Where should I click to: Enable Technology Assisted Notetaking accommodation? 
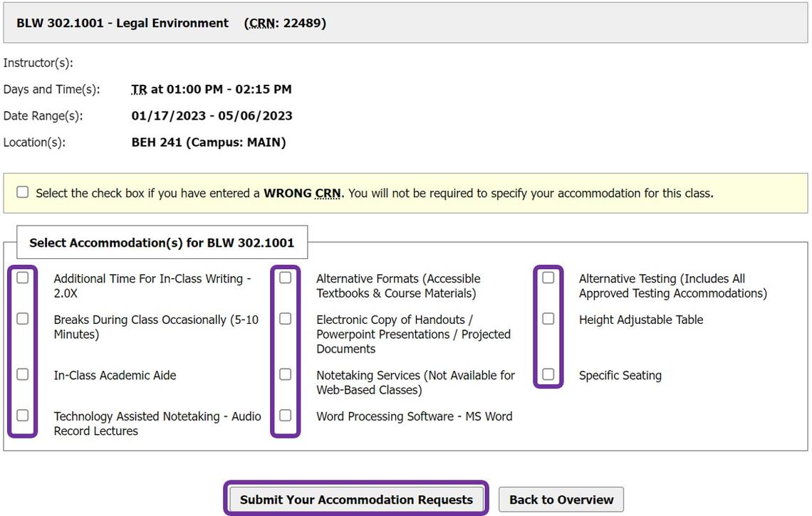[x=22, y=415]
